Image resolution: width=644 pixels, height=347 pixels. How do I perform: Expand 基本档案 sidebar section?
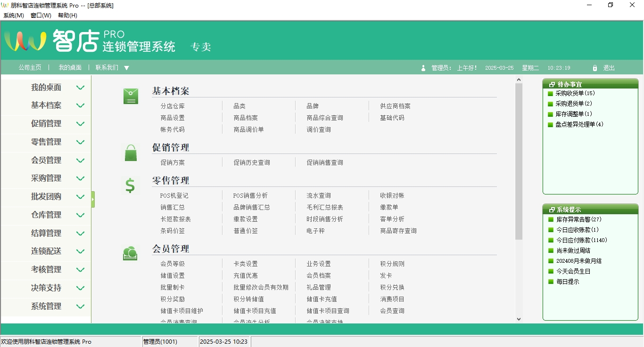pyautogui.click(x=81, y=105)
